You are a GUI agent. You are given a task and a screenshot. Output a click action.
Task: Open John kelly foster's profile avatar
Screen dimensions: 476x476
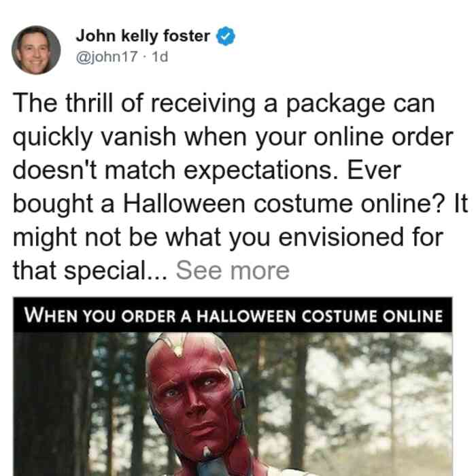(36, 50)
